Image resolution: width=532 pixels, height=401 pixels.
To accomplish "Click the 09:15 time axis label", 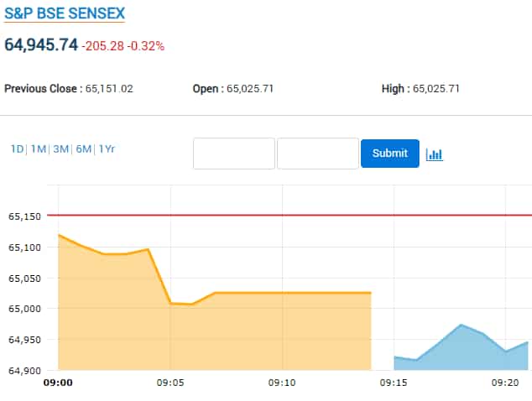I will coord(394,383).
